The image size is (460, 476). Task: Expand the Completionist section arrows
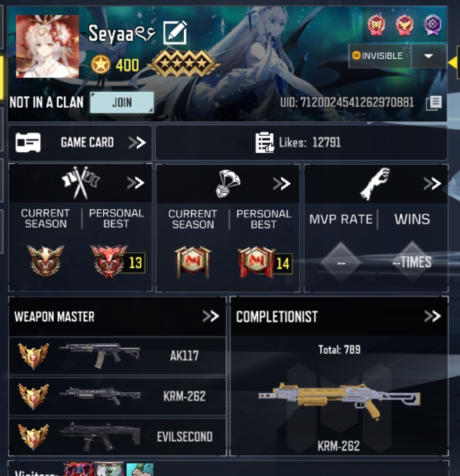(x=433, y=316)
